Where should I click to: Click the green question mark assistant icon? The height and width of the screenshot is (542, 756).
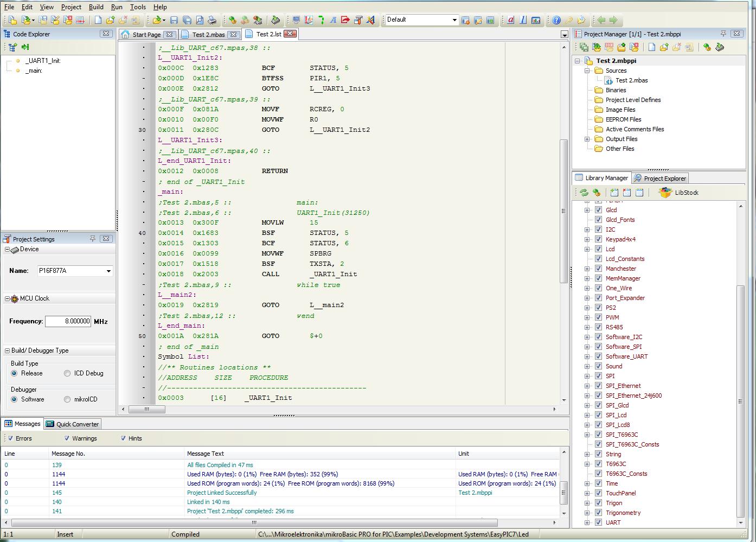coord(321,20)
